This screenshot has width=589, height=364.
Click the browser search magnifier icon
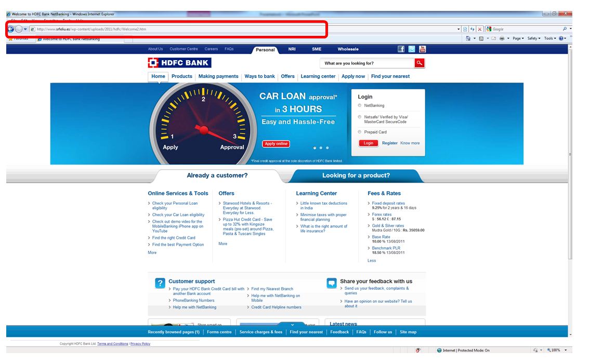click(565, 29)
